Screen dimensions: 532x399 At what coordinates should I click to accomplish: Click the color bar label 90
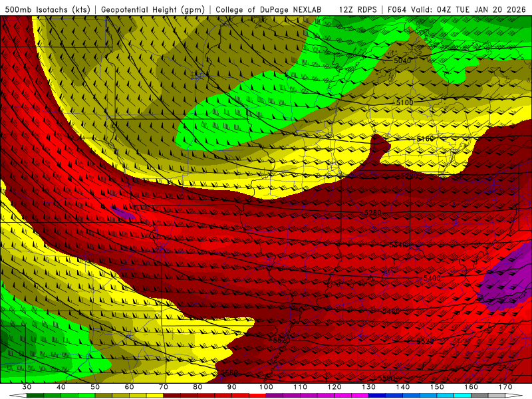click(x=231, y=387)
